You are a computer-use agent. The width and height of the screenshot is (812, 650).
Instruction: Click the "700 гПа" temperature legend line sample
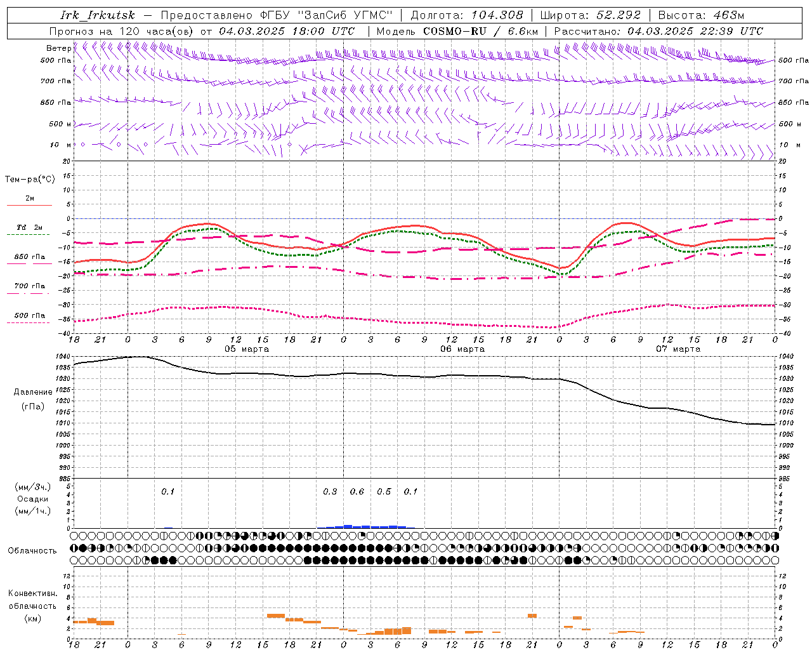pos(28,294)
